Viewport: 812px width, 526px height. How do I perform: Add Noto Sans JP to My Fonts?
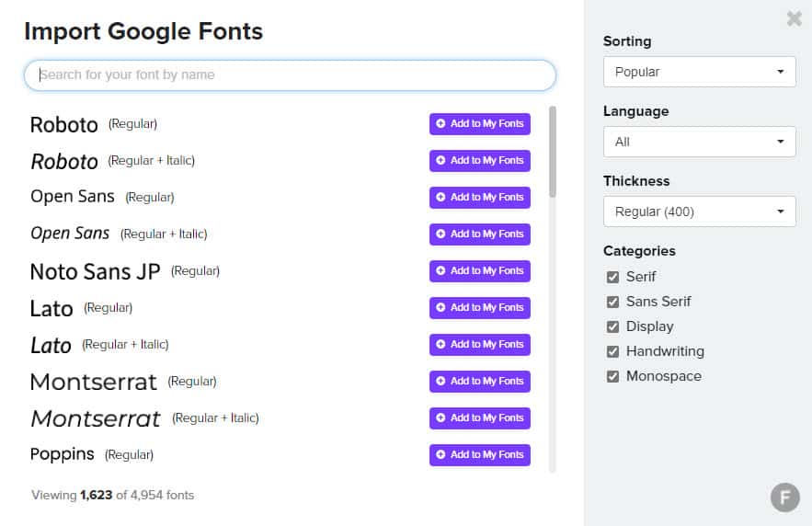click(479, 270)
